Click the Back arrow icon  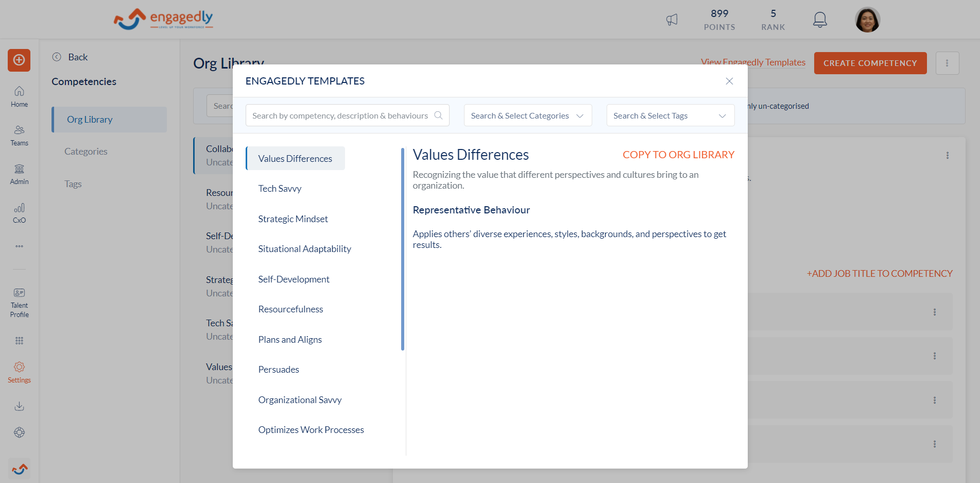pyautogui.click(x=57, y=57)
